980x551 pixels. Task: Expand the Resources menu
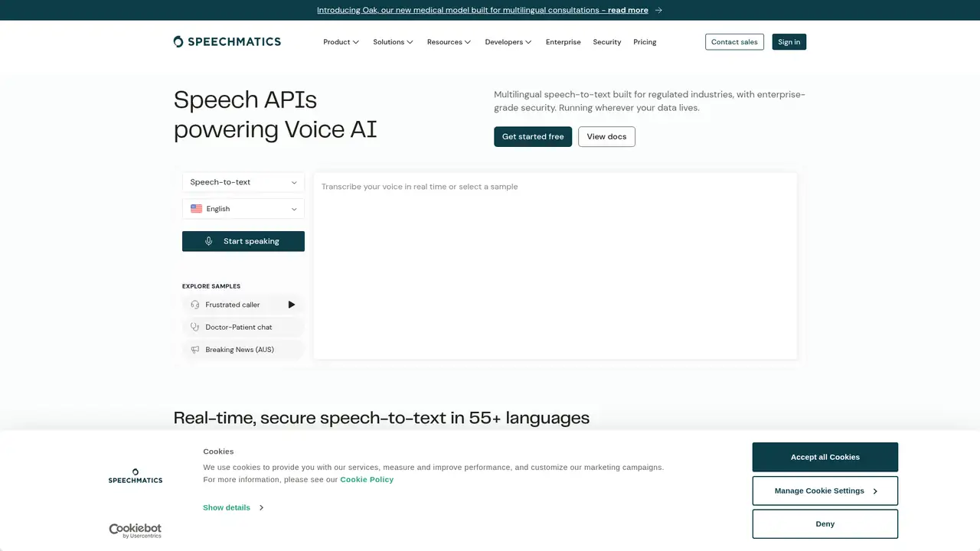[449, 42]
